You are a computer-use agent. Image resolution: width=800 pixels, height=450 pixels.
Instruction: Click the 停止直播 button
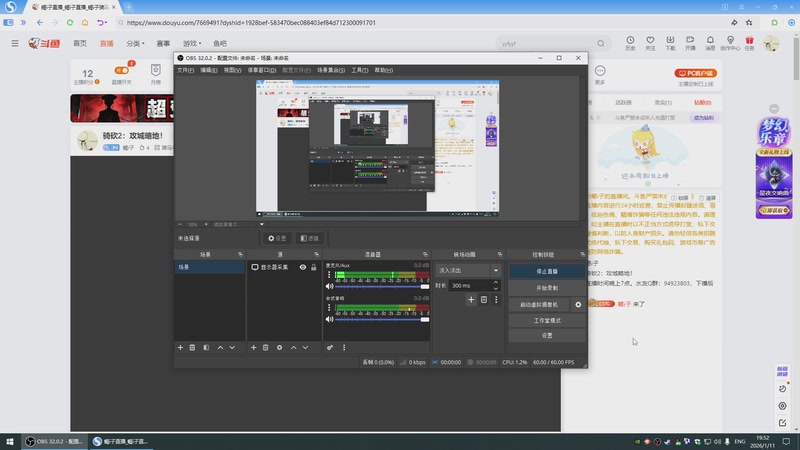tap(547, 271)
